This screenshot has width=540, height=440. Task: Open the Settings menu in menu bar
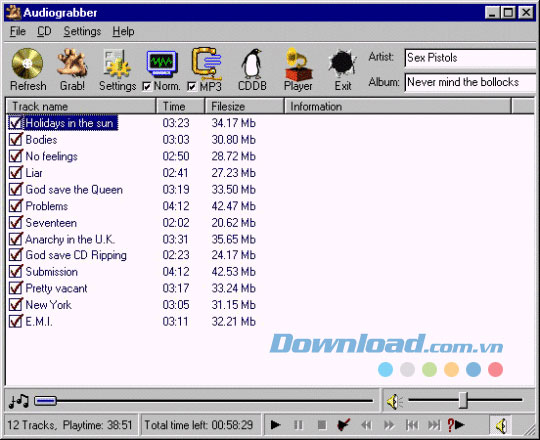click(x=82, y=31)
